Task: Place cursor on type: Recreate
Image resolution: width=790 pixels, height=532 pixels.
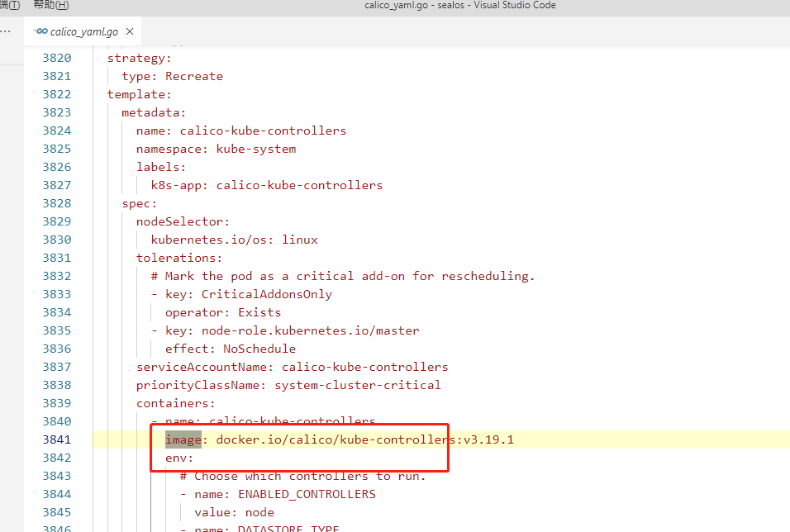Action: [171, 75]
